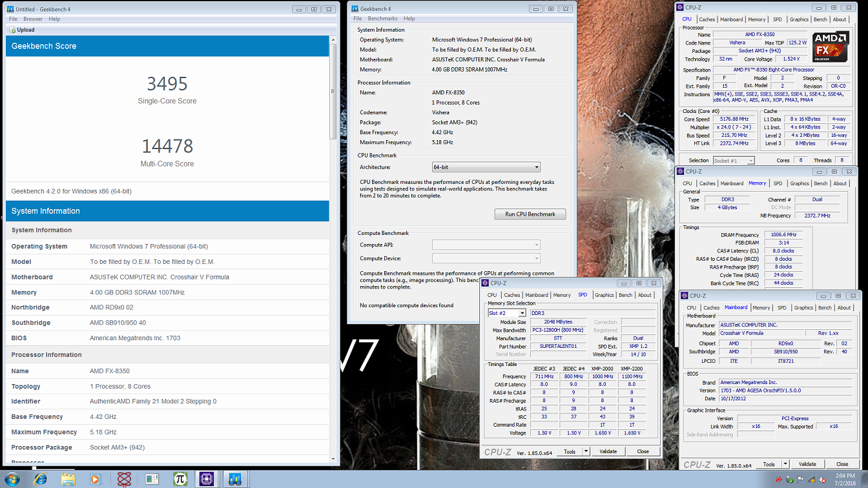Screen dimensions: 868x488
Task: Click CPU-Z title icon of CPU tab window
Action: pos(680,7)
